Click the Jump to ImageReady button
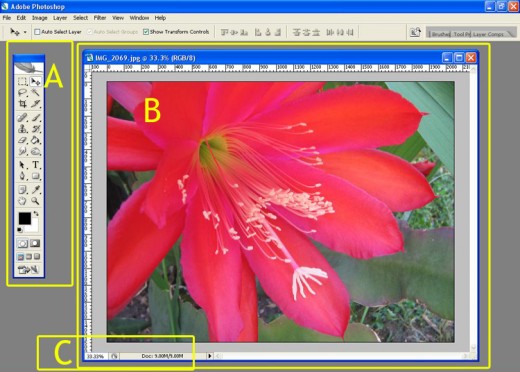 pyautogui.click(x=29, y=269)
